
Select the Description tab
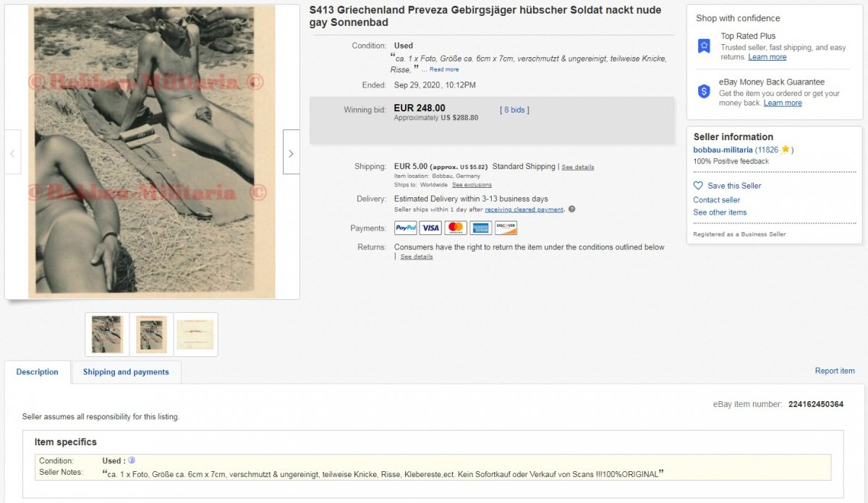(38, 372)
